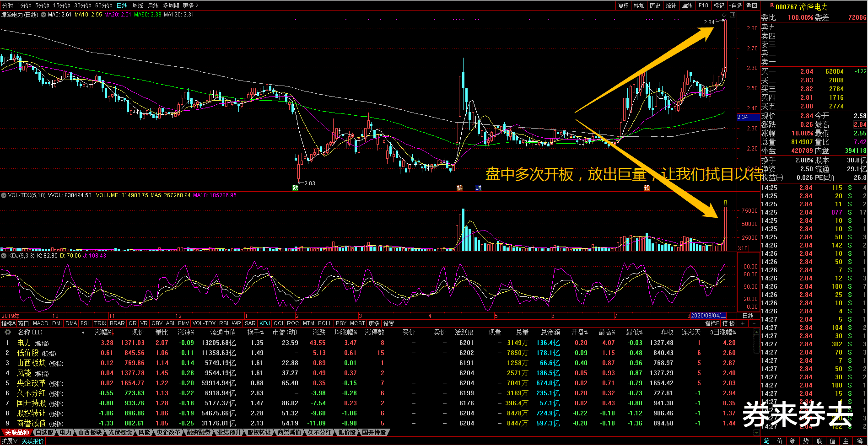Click the 标记 button
868x446 pixels.
[719, 5]
